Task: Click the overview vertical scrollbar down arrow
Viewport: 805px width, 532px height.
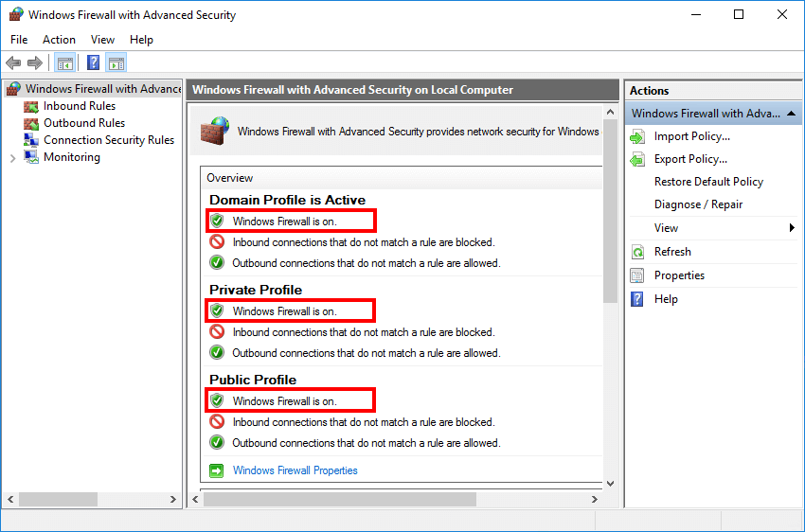Action: tap(610, 484)
